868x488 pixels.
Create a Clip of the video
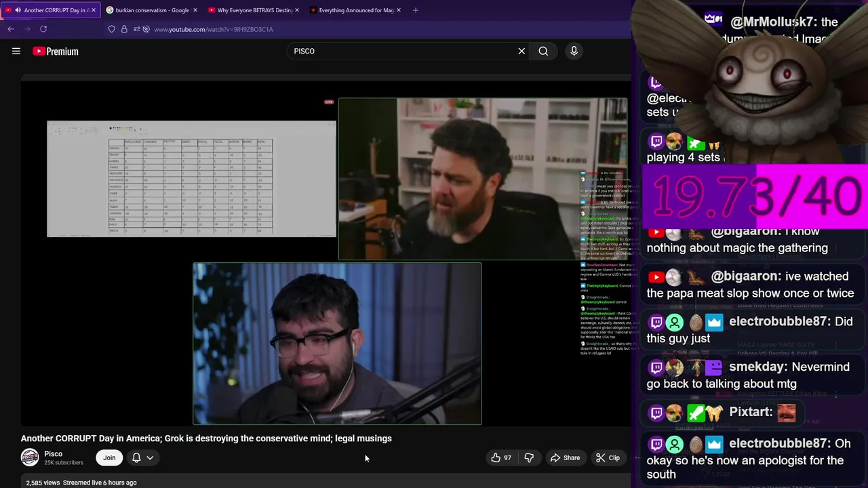point(608,457)
